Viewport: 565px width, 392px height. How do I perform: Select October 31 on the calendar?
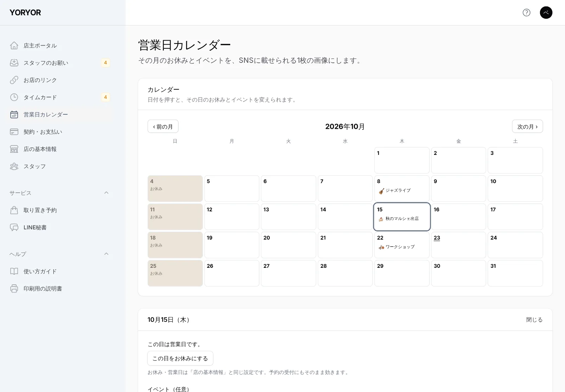(515, 273)
